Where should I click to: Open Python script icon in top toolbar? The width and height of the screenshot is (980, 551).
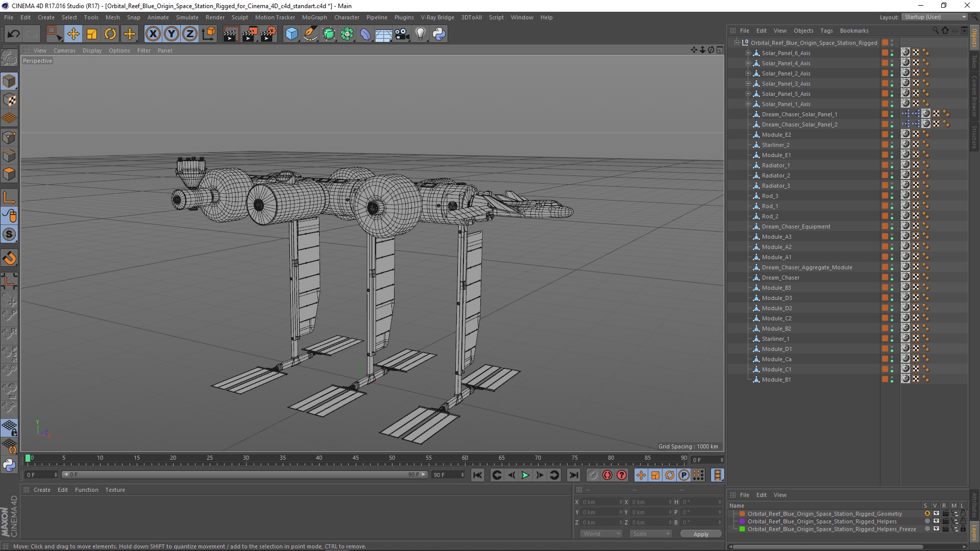click(439, 34)
